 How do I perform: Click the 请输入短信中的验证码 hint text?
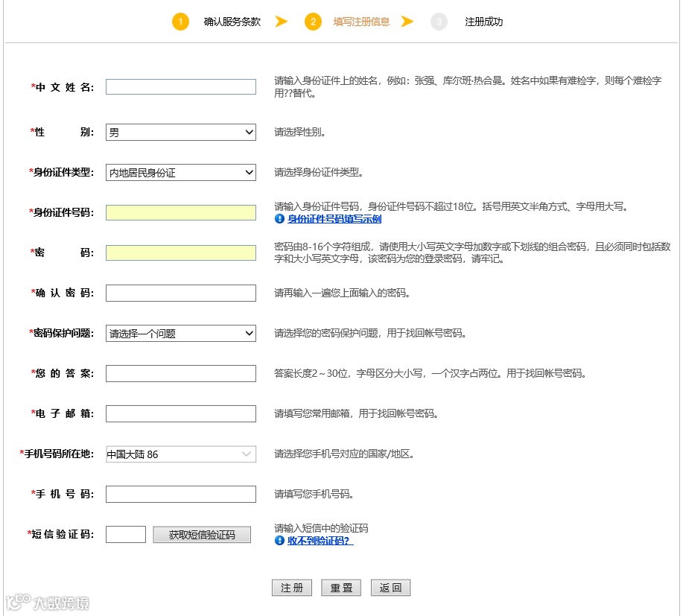point(321,528)
